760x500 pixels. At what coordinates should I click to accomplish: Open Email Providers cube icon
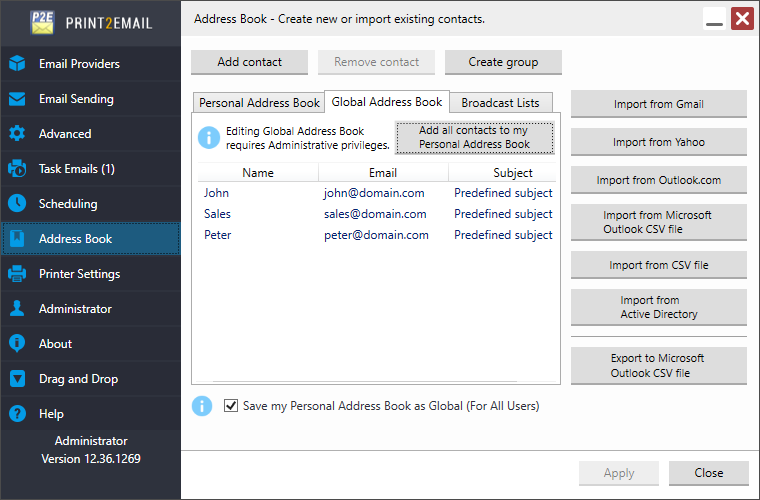click(17, 64)
